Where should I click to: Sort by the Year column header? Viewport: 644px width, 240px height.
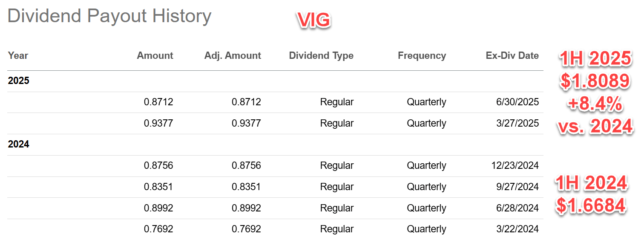click(x=18, y=55)
